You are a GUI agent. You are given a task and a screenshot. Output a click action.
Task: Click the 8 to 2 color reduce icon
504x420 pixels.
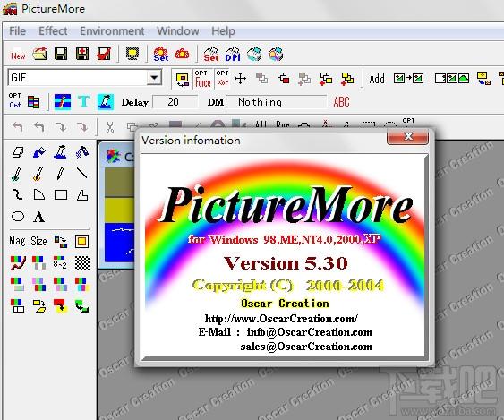[x=61, y=262]
